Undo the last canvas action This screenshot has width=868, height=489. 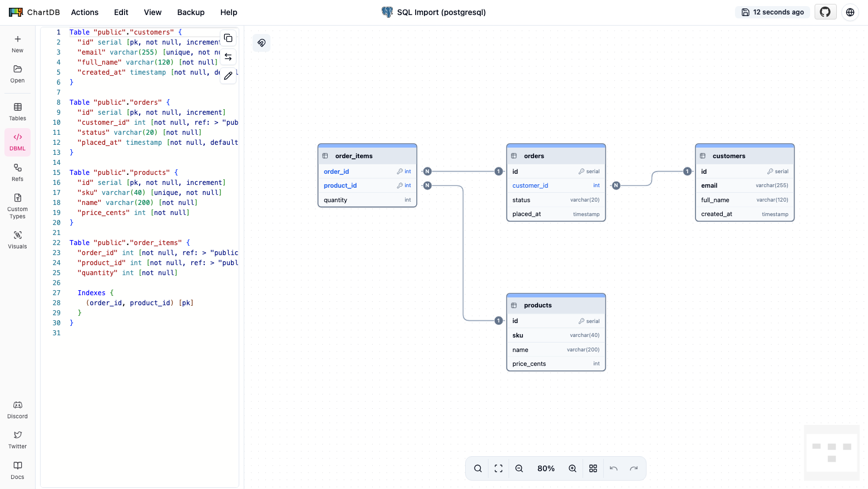[x=614, y=468]
